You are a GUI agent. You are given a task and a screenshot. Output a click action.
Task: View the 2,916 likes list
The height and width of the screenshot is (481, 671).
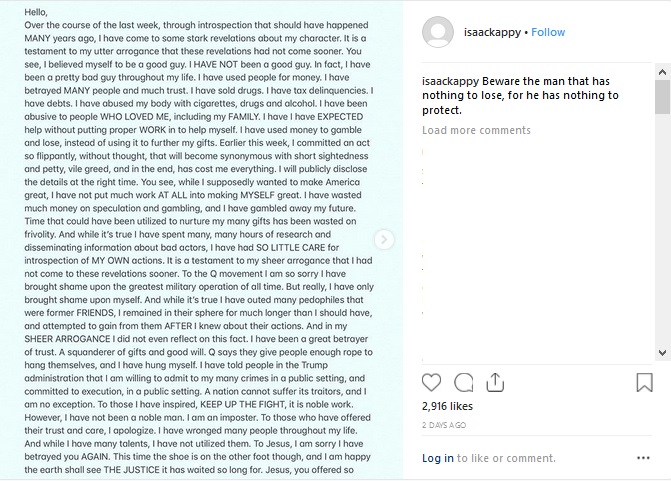point(447,406)
